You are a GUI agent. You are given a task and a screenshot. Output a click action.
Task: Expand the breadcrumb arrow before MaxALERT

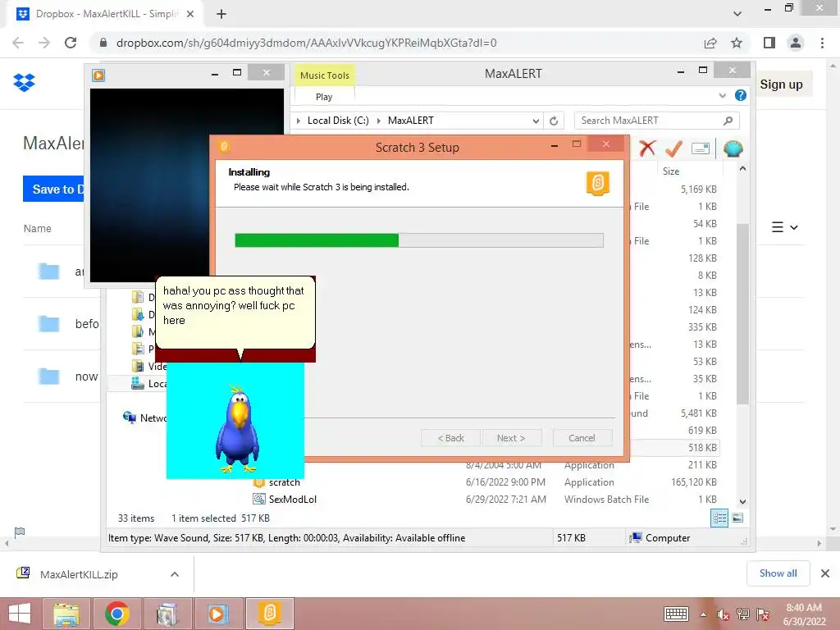pyautogui.click(x=379, y=121)
